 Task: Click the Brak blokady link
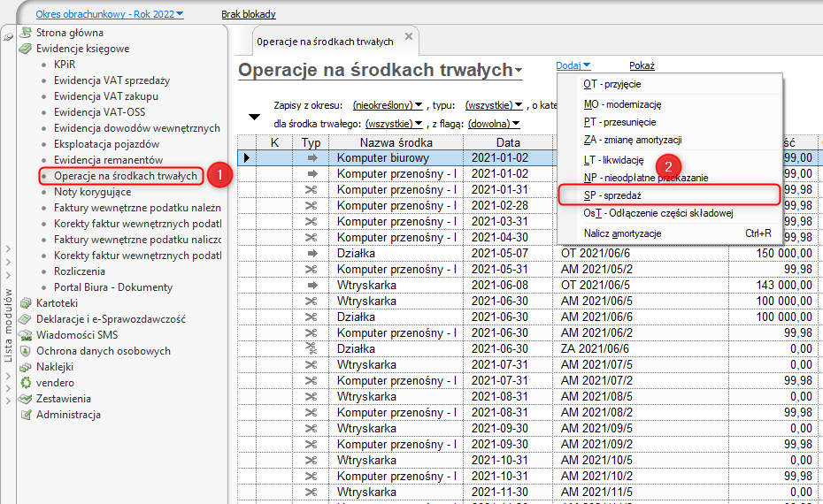pos(248,14)
